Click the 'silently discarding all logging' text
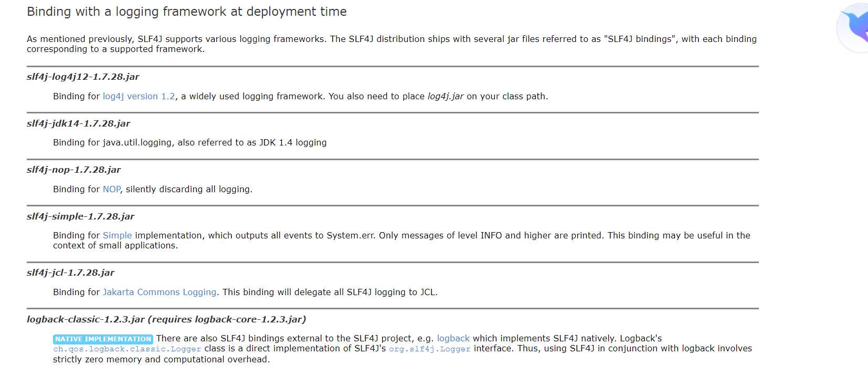 [x=189, y=189]
